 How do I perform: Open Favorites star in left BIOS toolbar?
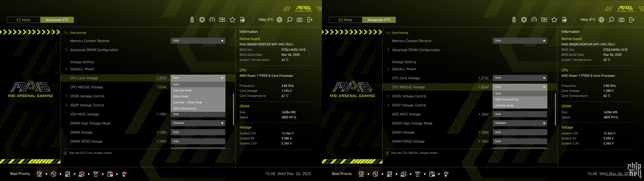[232, 20]
